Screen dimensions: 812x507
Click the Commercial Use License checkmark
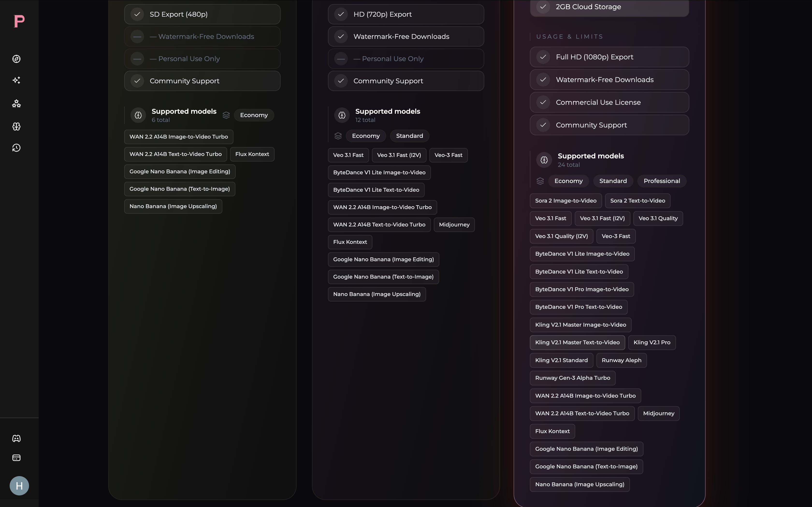pyautogui.click(x=543, y=102)
